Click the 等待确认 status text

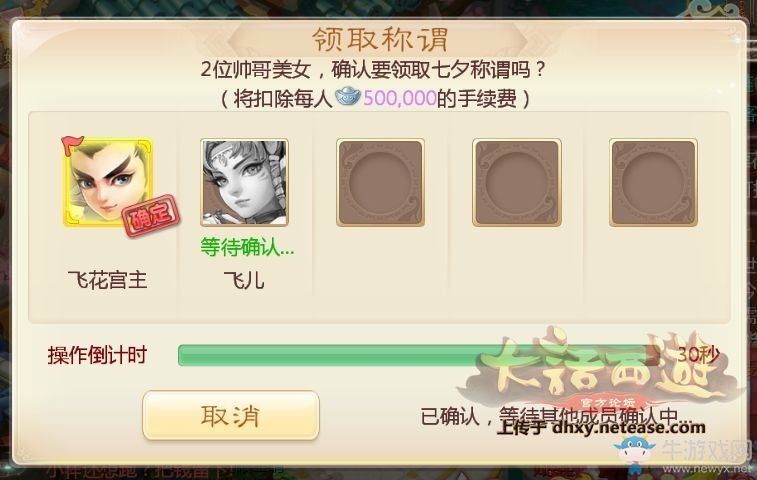247,248
